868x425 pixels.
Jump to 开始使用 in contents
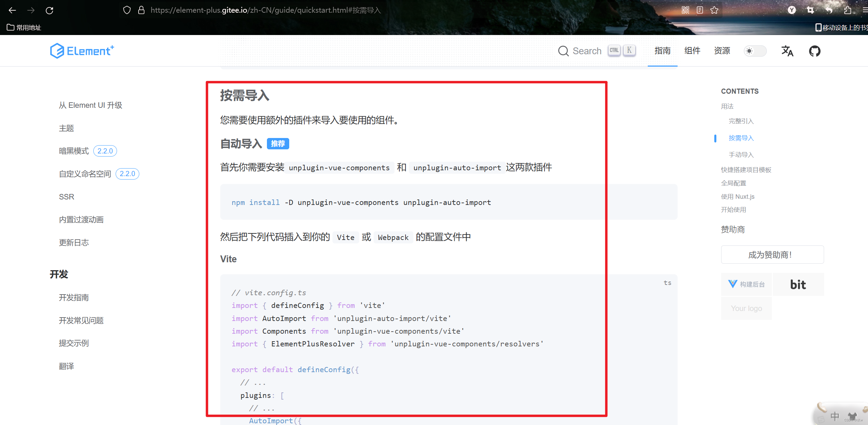point(734,210)
